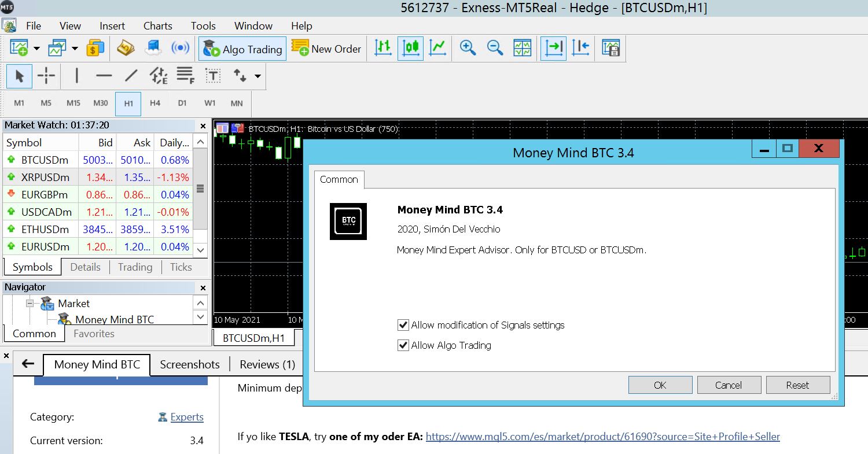Click the tile windows grid icon

pyautogui.click(x=523, y=48)
